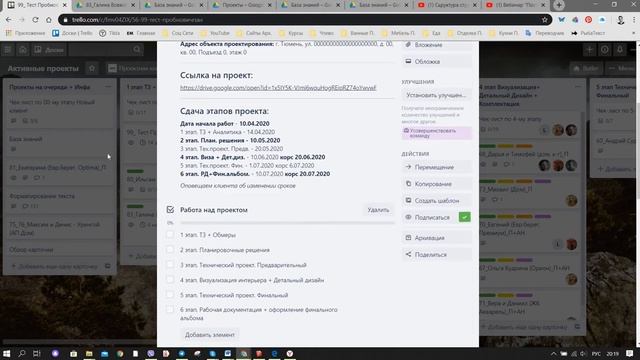The image size is (640, 360).
Task: Click the checklist progress bar
Action: pyautogui.click(x=287, y=223)
